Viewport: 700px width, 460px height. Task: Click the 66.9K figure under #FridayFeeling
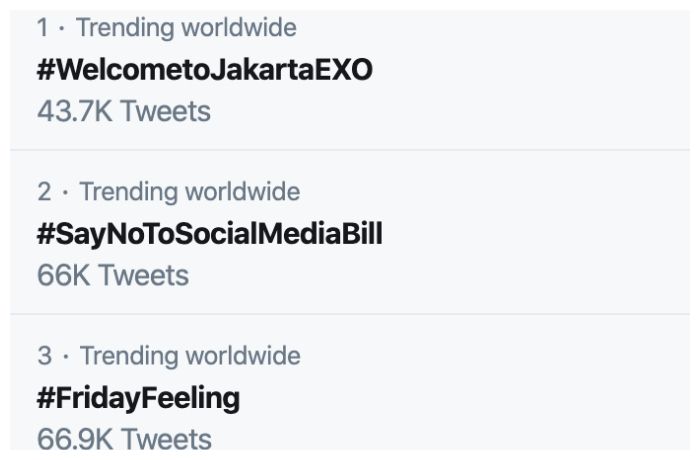[74, 439]
